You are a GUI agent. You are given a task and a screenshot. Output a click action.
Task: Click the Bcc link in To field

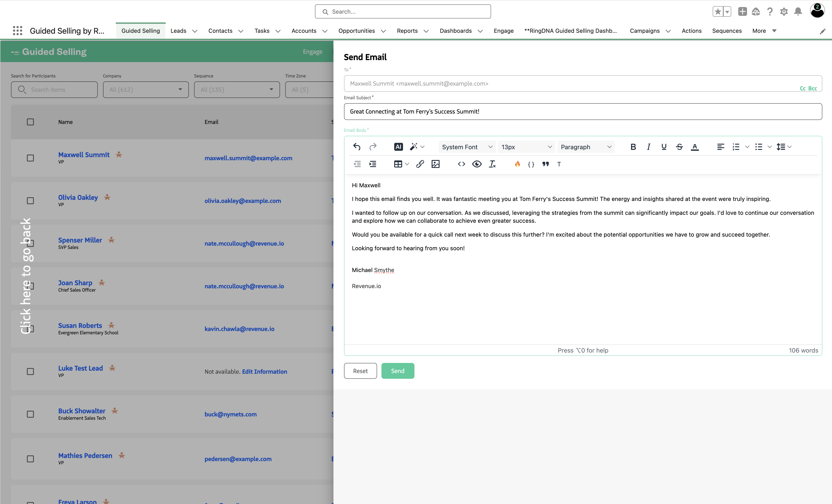tap(812, 88)
